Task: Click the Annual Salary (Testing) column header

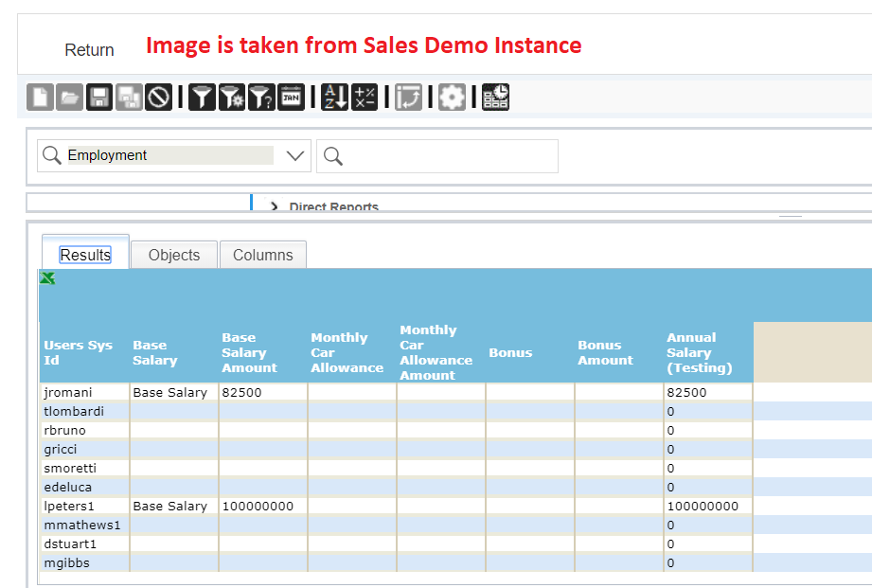Action: pos(708,352)
